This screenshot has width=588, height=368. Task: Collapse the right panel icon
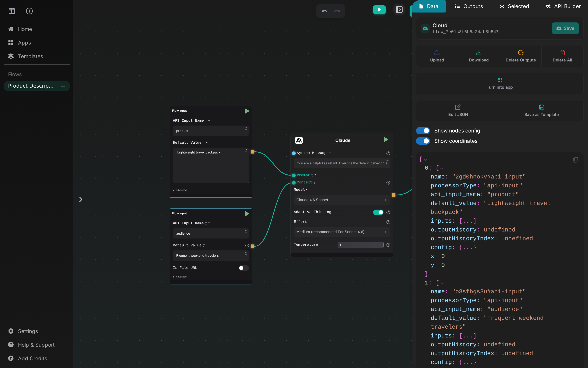(399, 10)
